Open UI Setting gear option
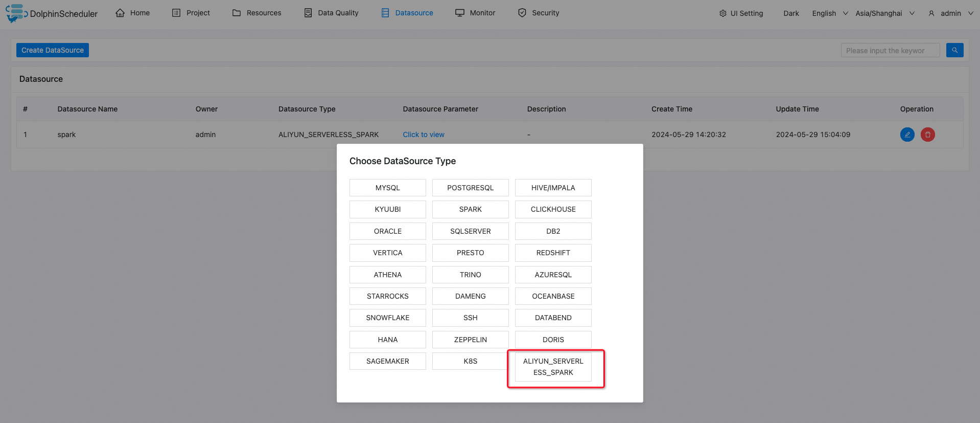 (x=741, y=13)
